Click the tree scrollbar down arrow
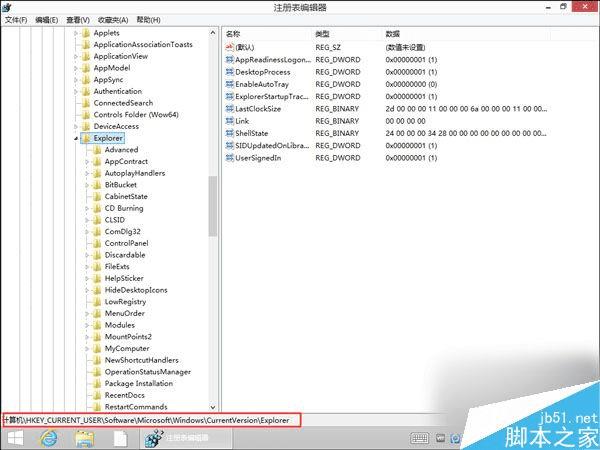Image resolution: width=600 pixels, height=450 pixels. coord(213,408)
